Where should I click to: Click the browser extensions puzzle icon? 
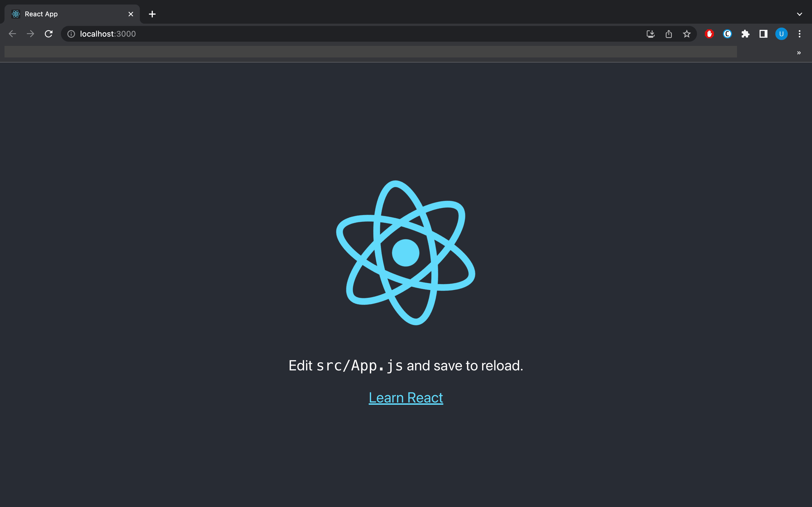(746, 33)
